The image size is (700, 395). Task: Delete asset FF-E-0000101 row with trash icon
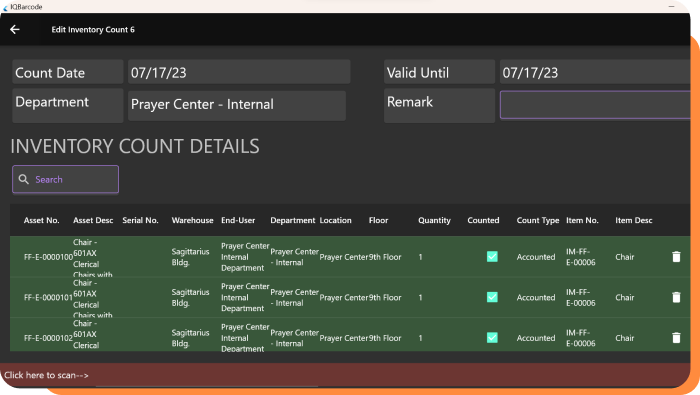pos(676,297)
